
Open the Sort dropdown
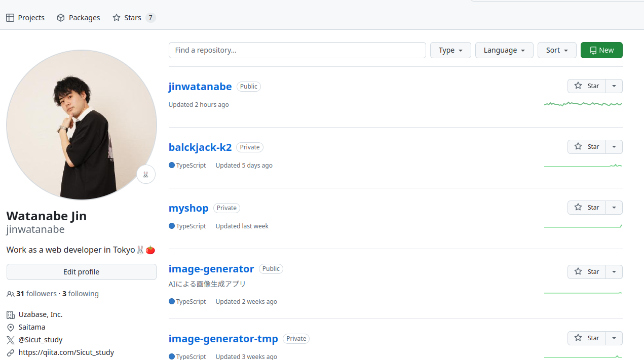557,50
